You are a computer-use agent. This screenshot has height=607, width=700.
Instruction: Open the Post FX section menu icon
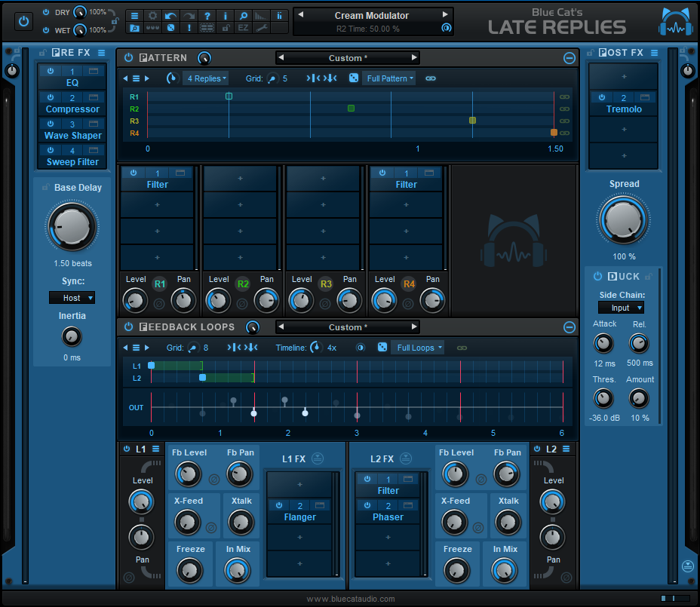click(655, 53)
